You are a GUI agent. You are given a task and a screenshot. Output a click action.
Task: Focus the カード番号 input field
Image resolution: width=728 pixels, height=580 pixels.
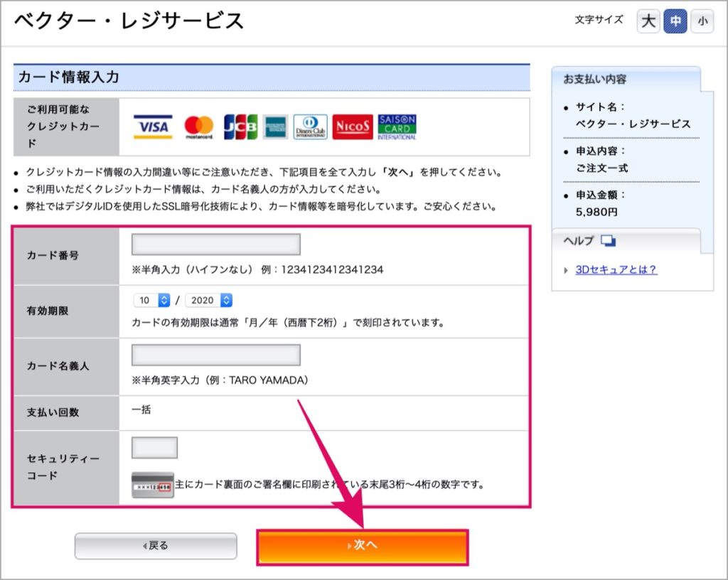click(216, 245)
